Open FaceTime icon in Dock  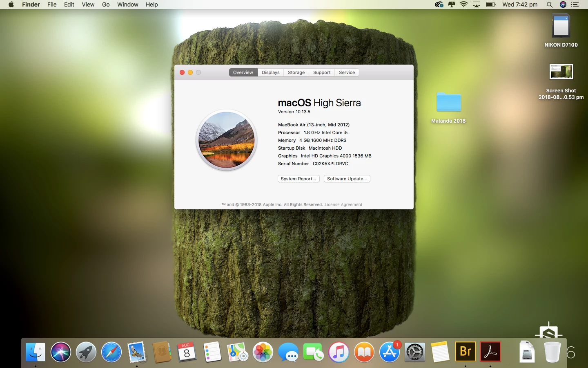[x=313, y=352]
